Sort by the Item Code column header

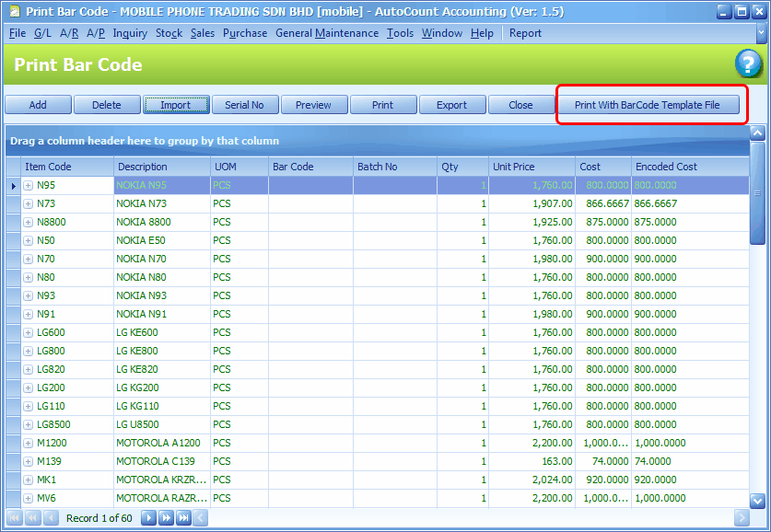67,167
